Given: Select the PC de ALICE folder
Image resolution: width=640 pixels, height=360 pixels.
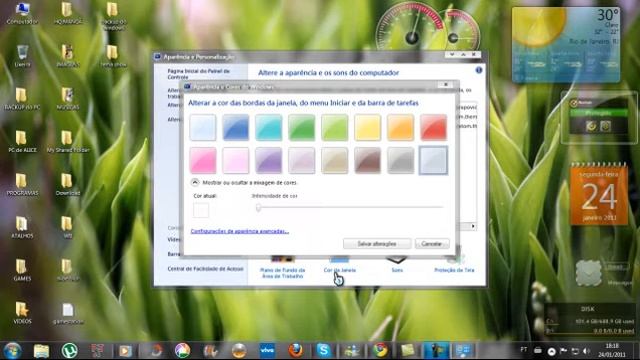Looking at the screenshot, I should 22,142.
